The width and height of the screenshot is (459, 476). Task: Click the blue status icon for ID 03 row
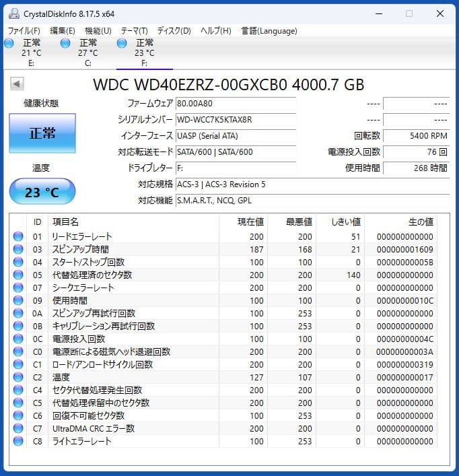[18, 249]
